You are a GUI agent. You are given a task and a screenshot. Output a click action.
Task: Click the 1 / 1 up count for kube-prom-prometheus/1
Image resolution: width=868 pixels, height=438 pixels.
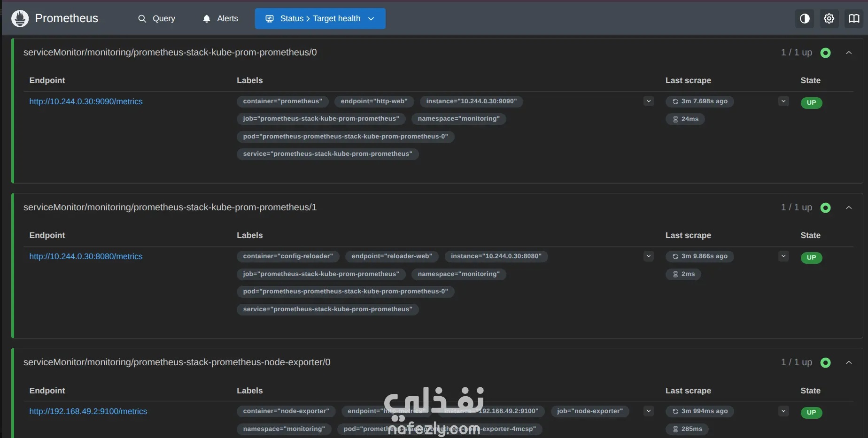pyautogui.click(x=797, y=207)
